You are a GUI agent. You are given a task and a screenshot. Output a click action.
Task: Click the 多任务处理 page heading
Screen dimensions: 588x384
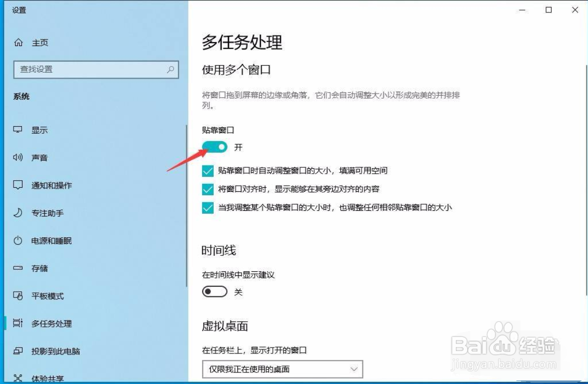(242, 42)
